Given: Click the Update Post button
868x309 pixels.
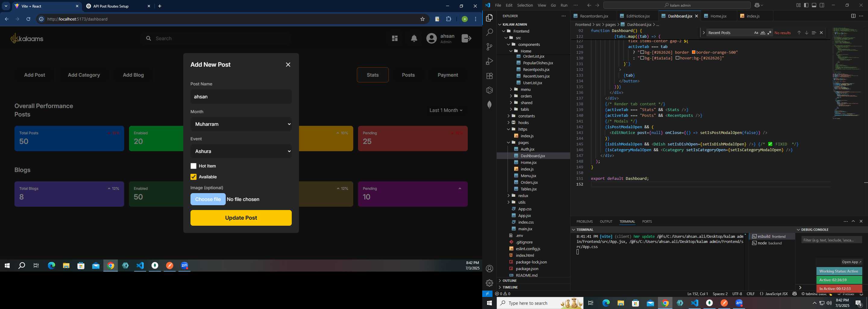Looking at the screenshot, I should click(241, 218).
